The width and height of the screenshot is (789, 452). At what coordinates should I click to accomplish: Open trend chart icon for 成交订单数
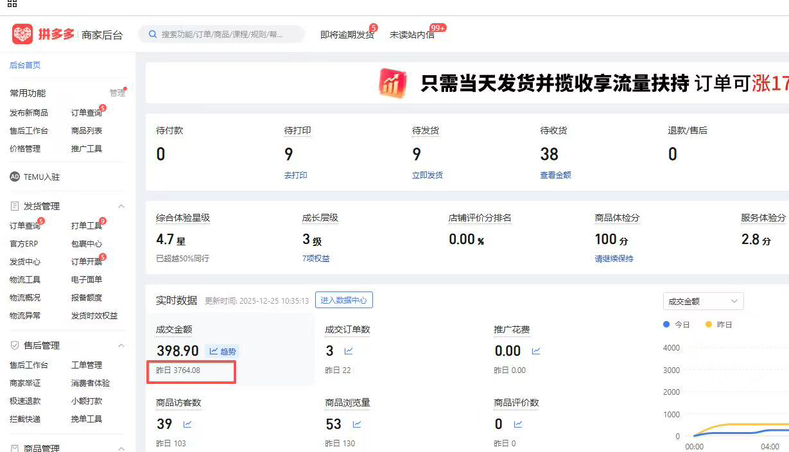tap(349, 351)
